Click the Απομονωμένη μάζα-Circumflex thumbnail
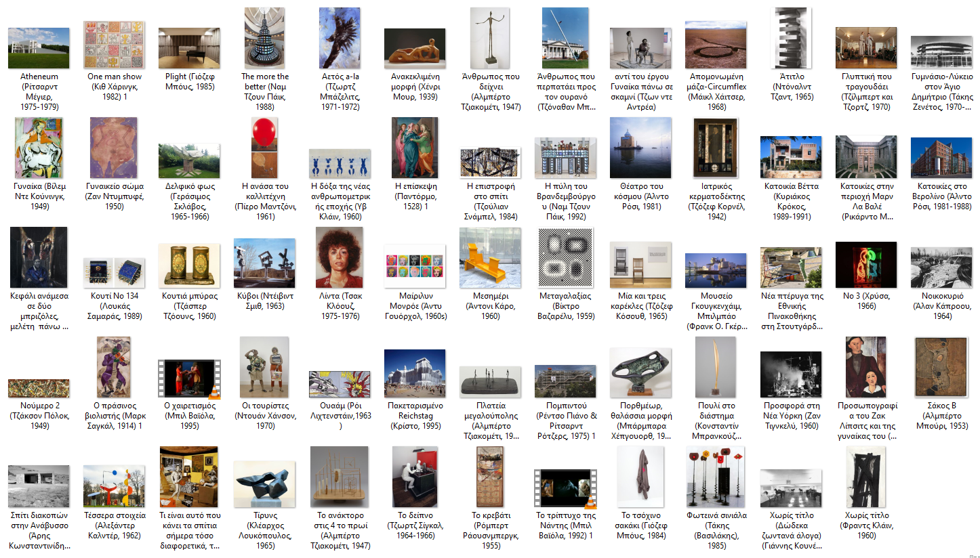 (x=716, y=45)
